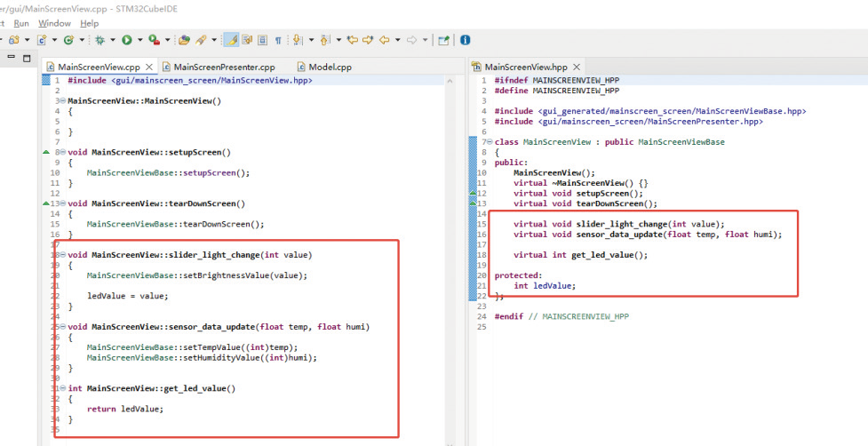Collapse class MainScreenView fold in the .hpp
868x446 pixels.
pos(490,142)
